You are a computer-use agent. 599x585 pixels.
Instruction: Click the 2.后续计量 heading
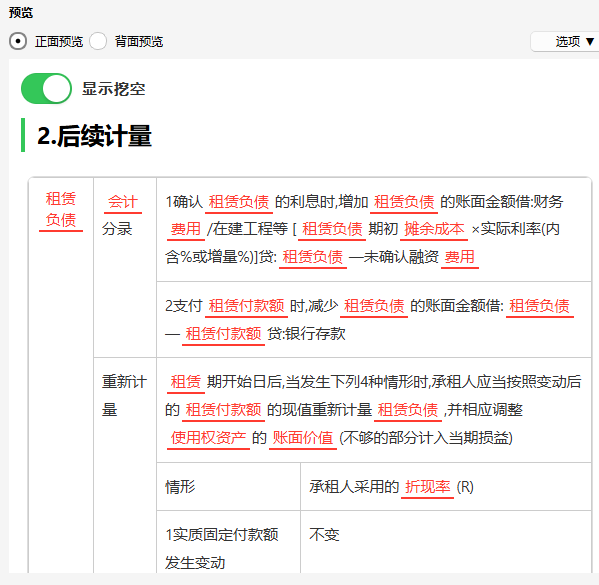tap(94, 136)
